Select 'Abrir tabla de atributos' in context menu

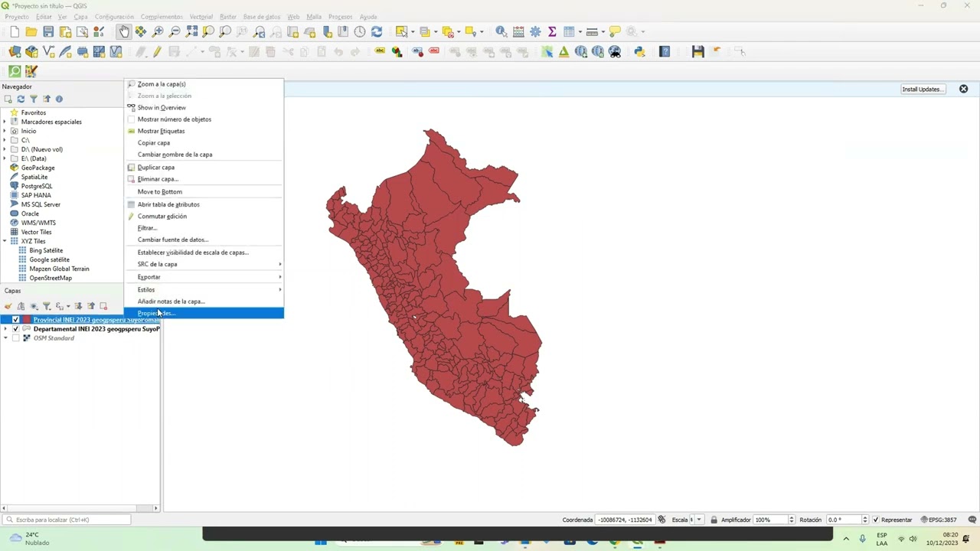204,204
